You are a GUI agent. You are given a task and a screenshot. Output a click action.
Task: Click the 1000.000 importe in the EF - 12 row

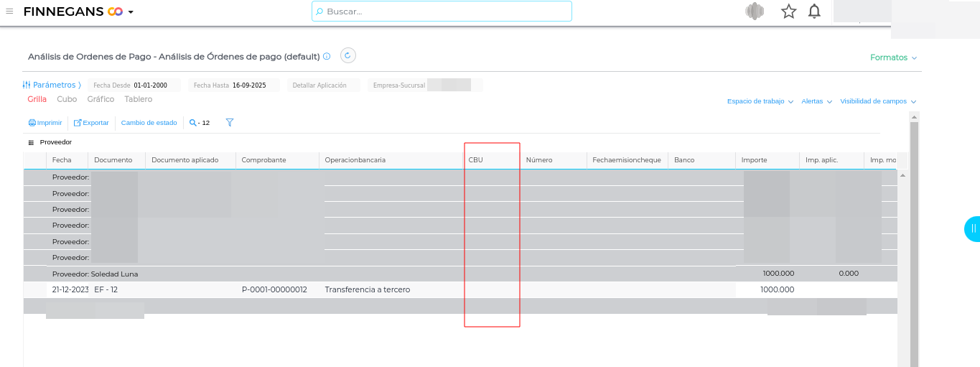point(778,289)
